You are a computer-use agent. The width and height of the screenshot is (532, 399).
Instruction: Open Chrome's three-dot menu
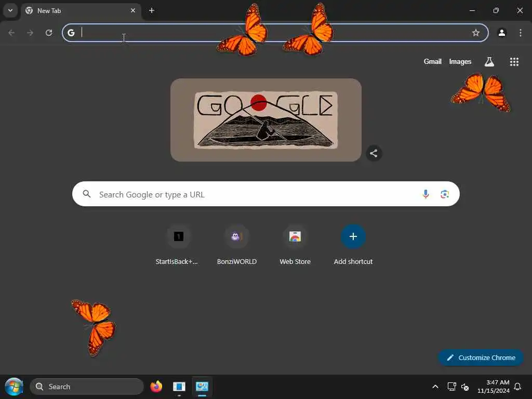[x=521, y=33]
